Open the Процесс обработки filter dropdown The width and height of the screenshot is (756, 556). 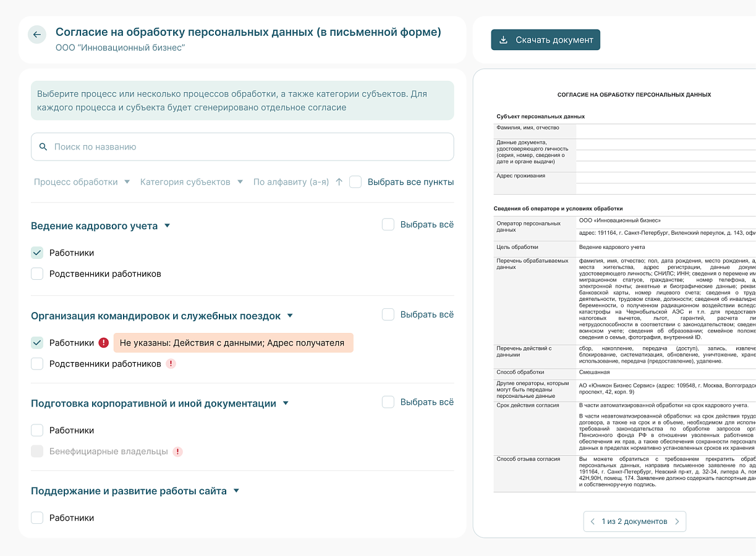point(82,182)
